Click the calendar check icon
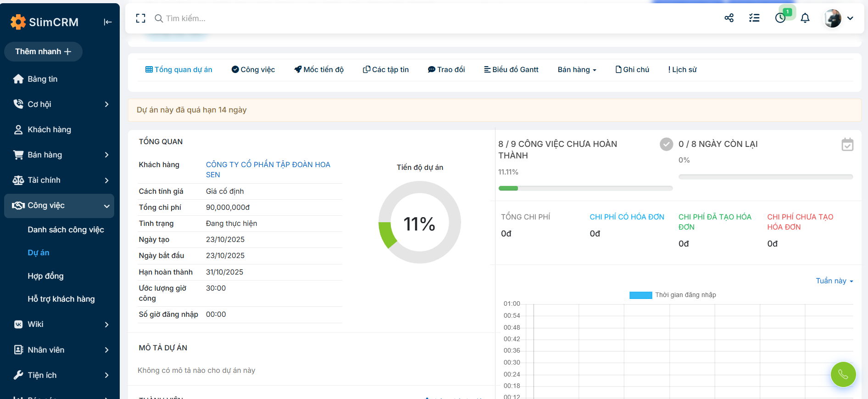This screenshot has height=399, width=868. coord(847,145)
